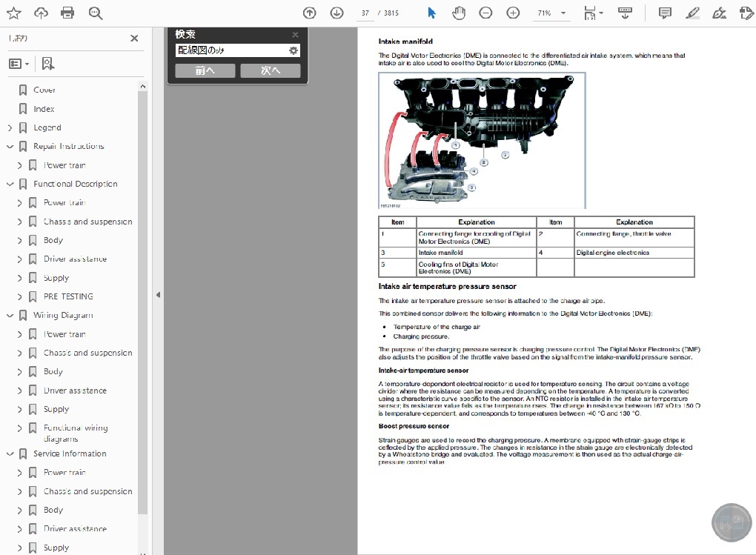Open Power train under Wiring Diagram
The width and height of the screenshot is (756, 555).
pos(64,334)
